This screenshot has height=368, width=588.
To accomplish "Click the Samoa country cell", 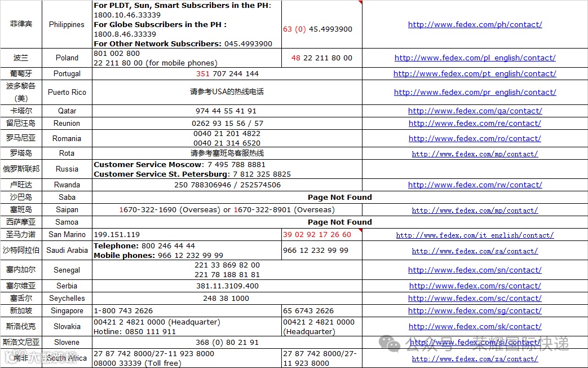I will pos(67,222).
